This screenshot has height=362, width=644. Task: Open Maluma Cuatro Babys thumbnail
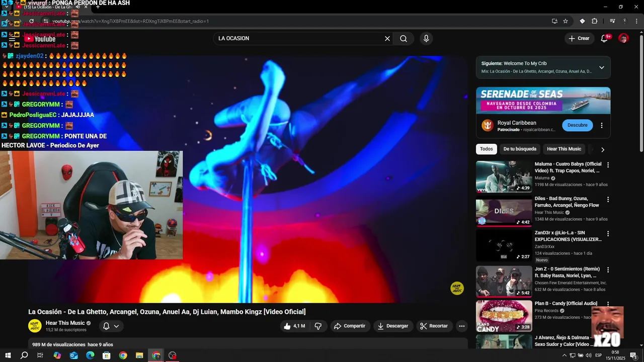pyautogui.click(x=504, y=177)
